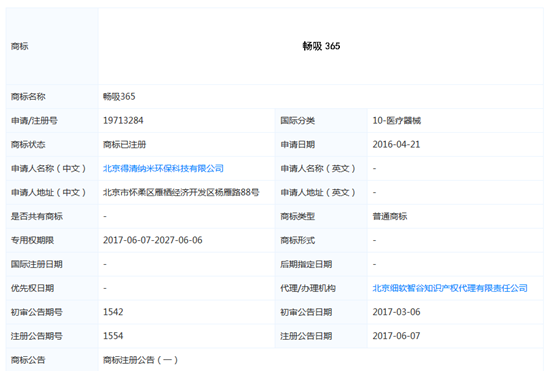
Task: Click 商标注册公告（一） entry
Action: [141, 360]
